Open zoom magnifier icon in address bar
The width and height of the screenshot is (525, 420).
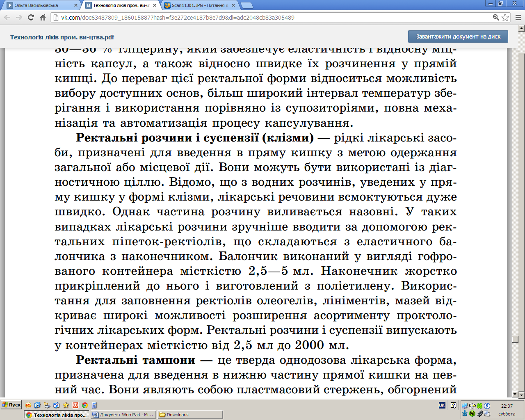tap(496, 17)
